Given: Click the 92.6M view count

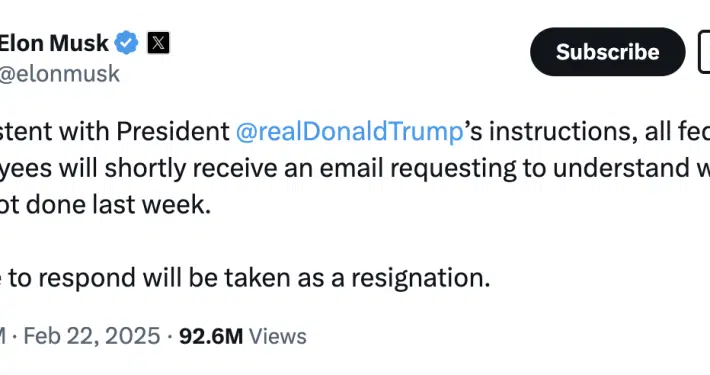Looking at the screenshot, I should (211, 337).
